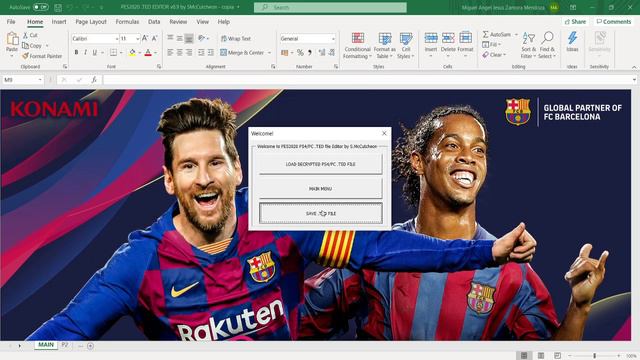Image resolution: width=640 pixels, height=360 pixels.
Task: Click LOAD DECRYPTED PS4/PC .TED FILE button
Action: coord(320,164)
